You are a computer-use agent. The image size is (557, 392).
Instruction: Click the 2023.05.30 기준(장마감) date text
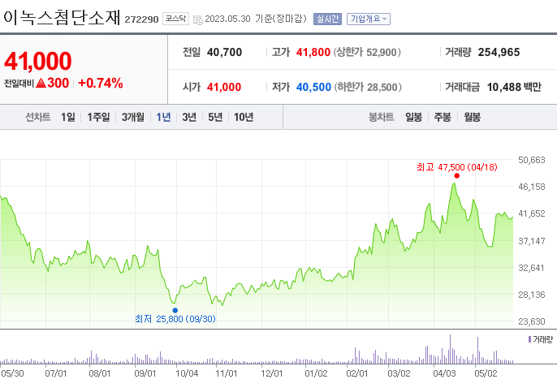[256, 19]
